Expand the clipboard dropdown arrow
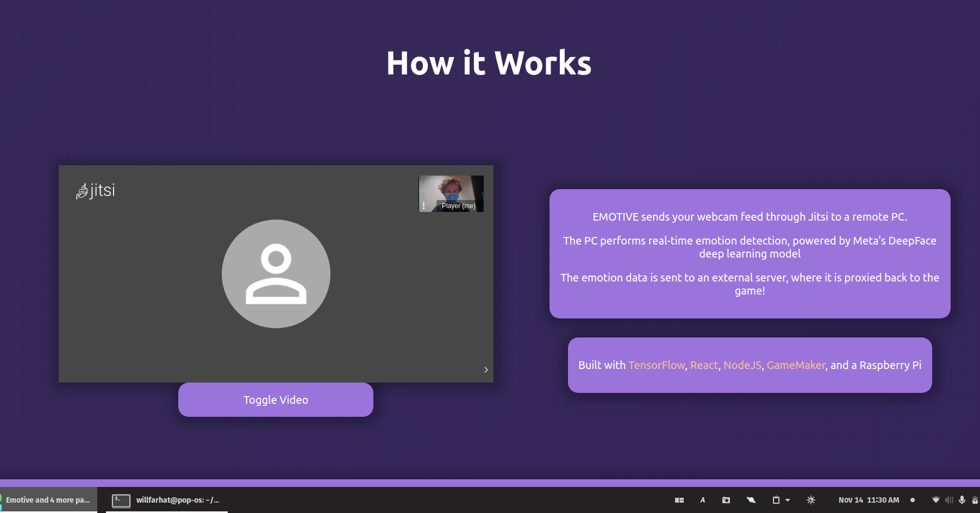980x513 pixels. [788, 500]
